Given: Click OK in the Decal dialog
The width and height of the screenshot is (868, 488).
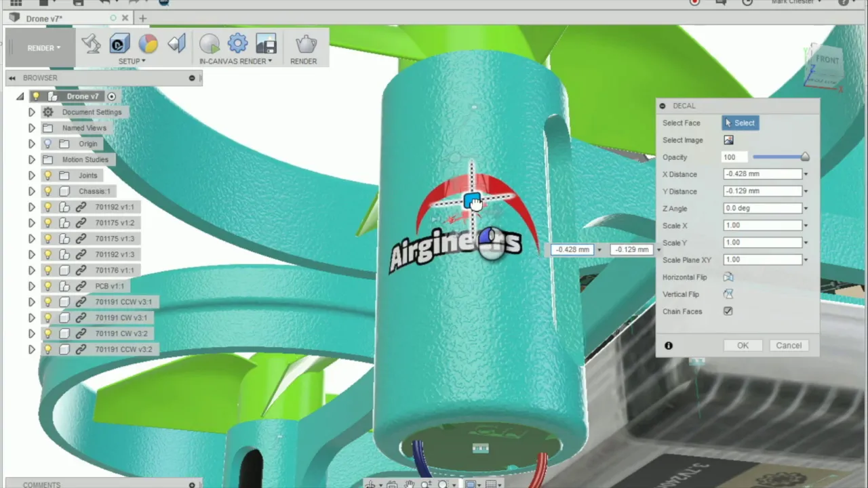Looking at the screenshot, I should [743, 346].
